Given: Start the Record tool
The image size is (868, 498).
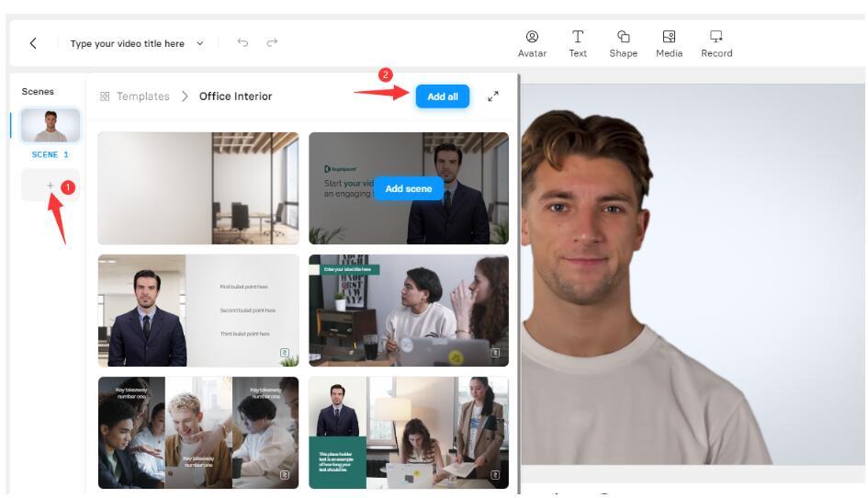Looking at the screenshot, I should coord(716,44).
